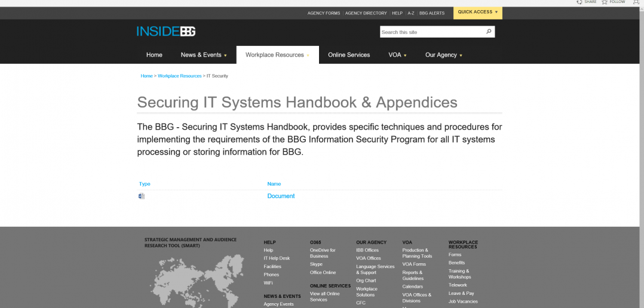Open Training & Workshops footer link
The image size is (644, 308).
tap(459, 274)
